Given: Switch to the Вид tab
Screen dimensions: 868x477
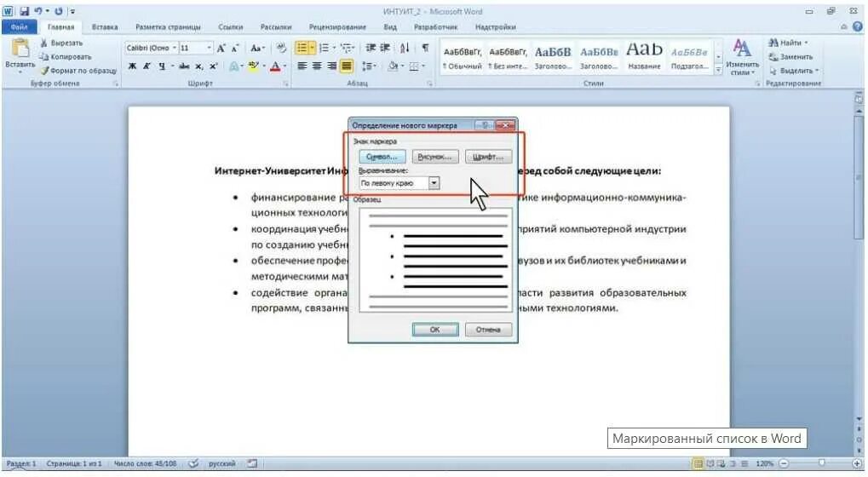Looking at the screenshot, I should pyautogui.click(x=390, y=26).
